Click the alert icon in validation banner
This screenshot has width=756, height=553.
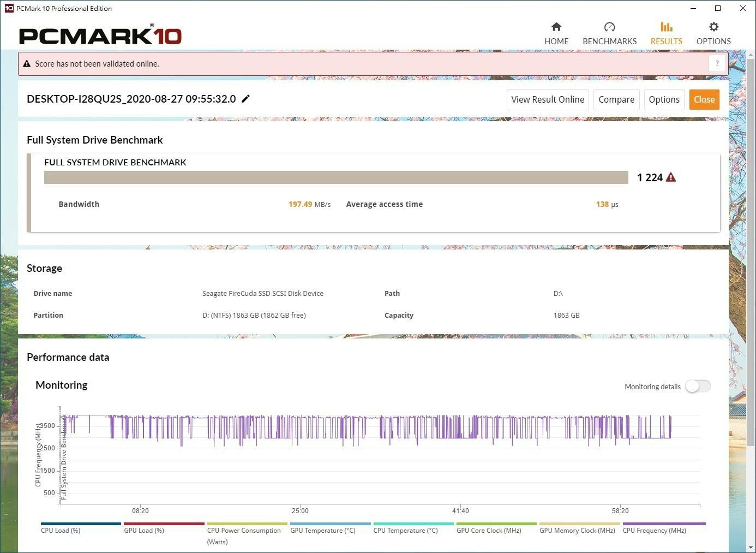(27, 64)
